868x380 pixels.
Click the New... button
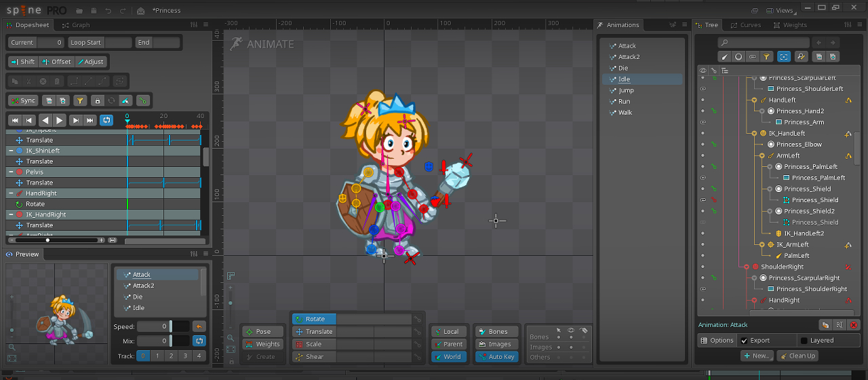pyautogui.click(x=757, y=356)
